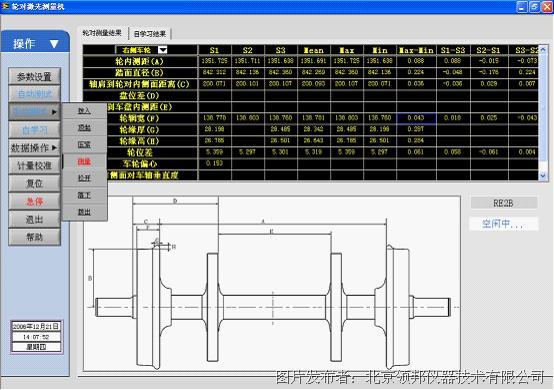Image resolution: width=554 pixels, height=390 pixels.
Task: Click the 空闲中 status indicator
Action: pyautogui.click(x=503, y=224)
